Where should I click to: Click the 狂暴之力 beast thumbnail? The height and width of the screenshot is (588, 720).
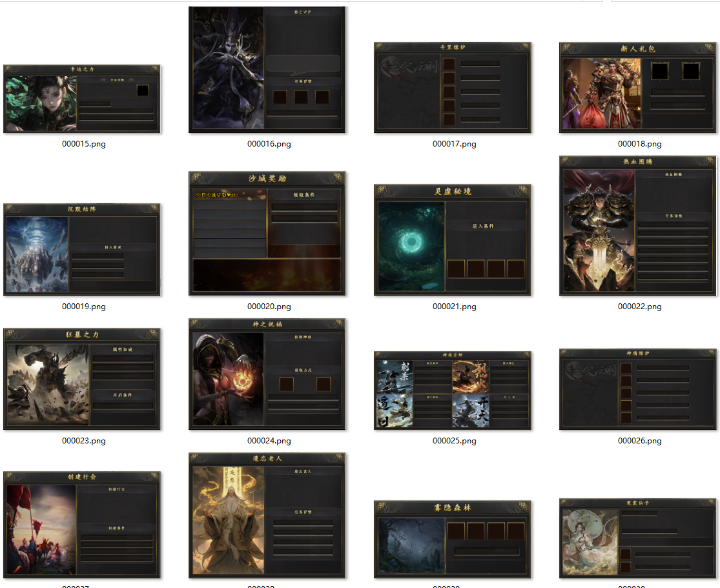click(82, 379)
